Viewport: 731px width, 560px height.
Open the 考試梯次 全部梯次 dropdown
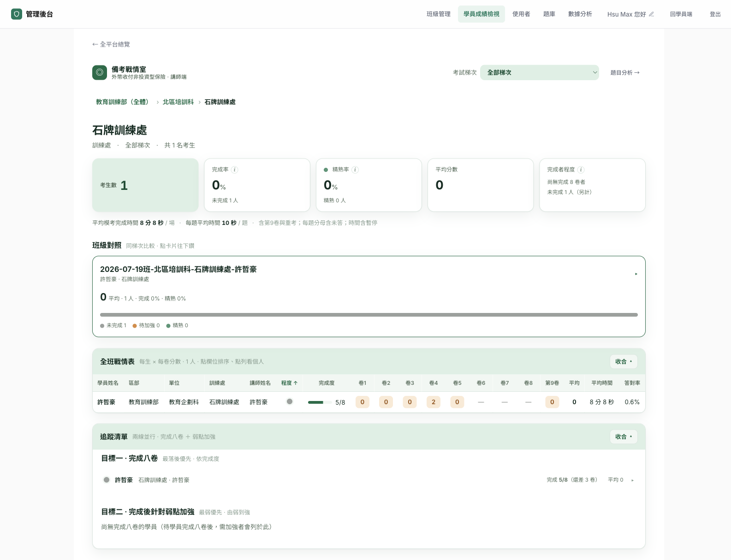[x=540, y=72]
